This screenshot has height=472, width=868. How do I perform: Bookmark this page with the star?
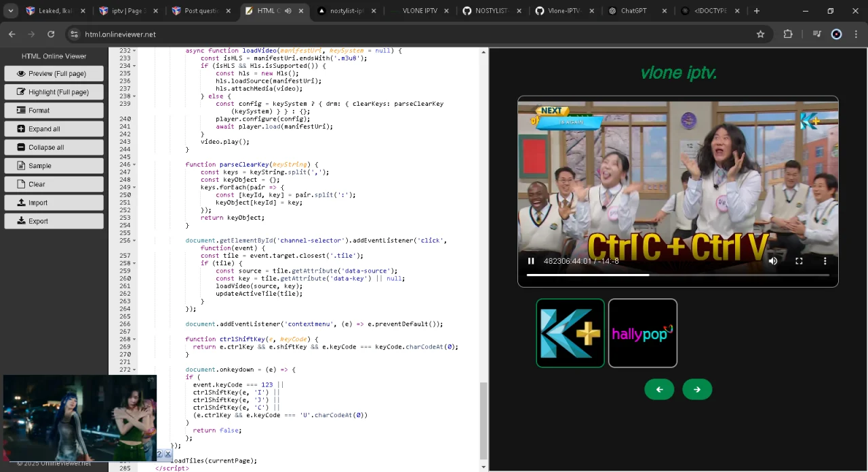coord(760,34)
